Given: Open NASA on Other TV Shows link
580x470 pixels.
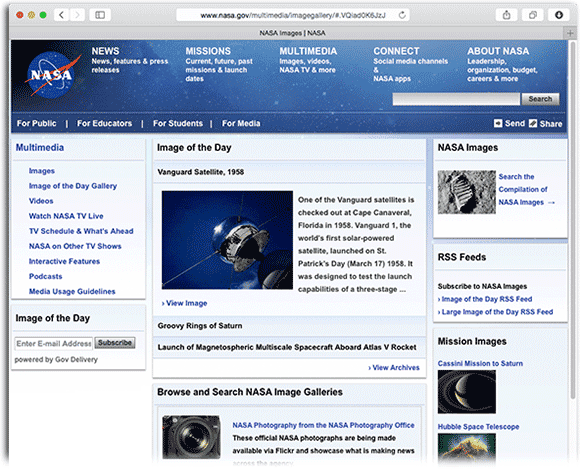Looking at the screenshot, I should pyautogui.click(x=75, y=246).
